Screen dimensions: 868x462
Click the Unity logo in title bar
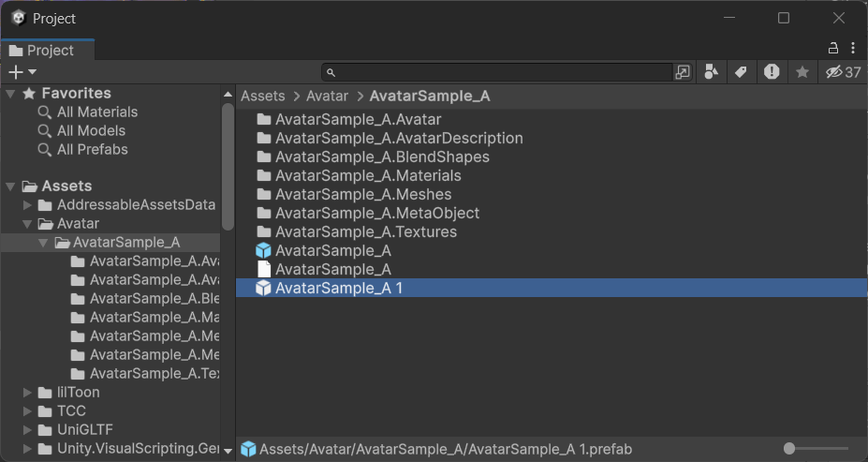[19, 19]
